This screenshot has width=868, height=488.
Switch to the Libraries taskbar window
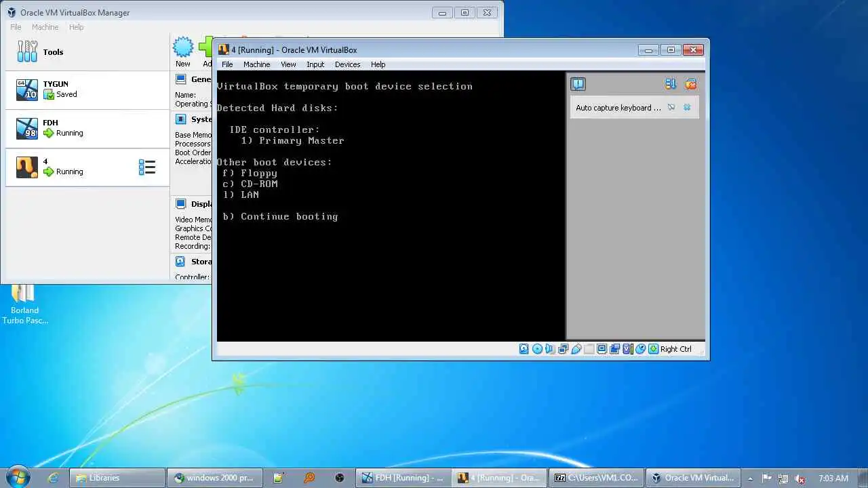click(x=118, y=478)
